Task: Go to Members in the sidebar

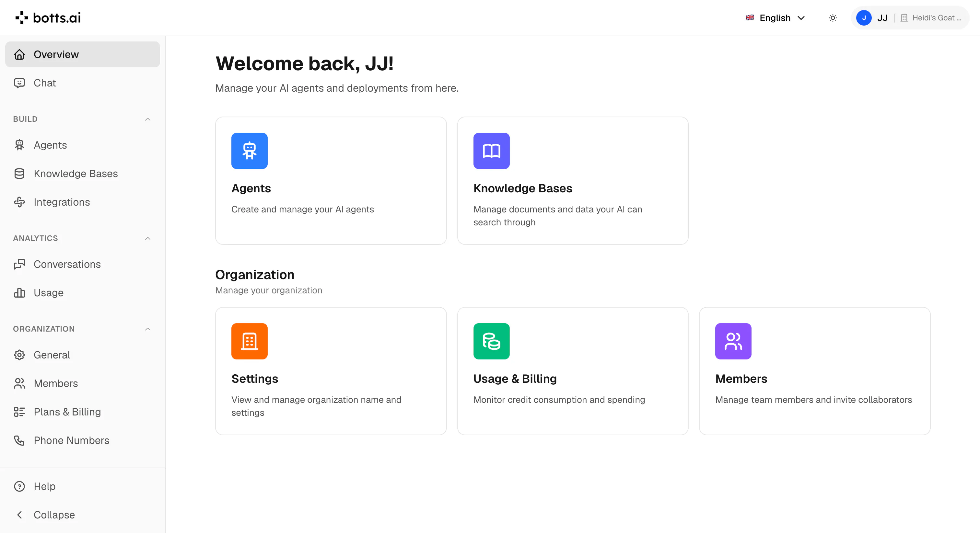Action: pyautogui.click(x=83, y=384)
